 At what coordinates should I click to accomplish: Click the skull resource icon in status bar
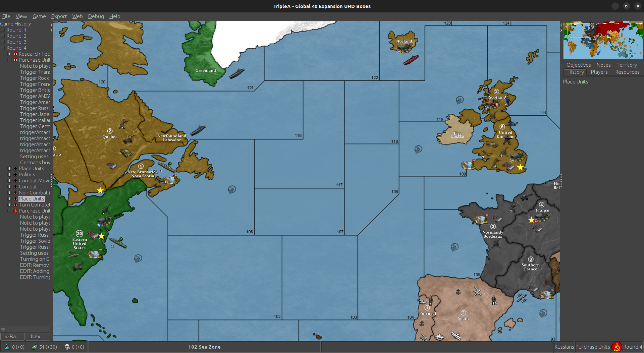click(67, 347)
